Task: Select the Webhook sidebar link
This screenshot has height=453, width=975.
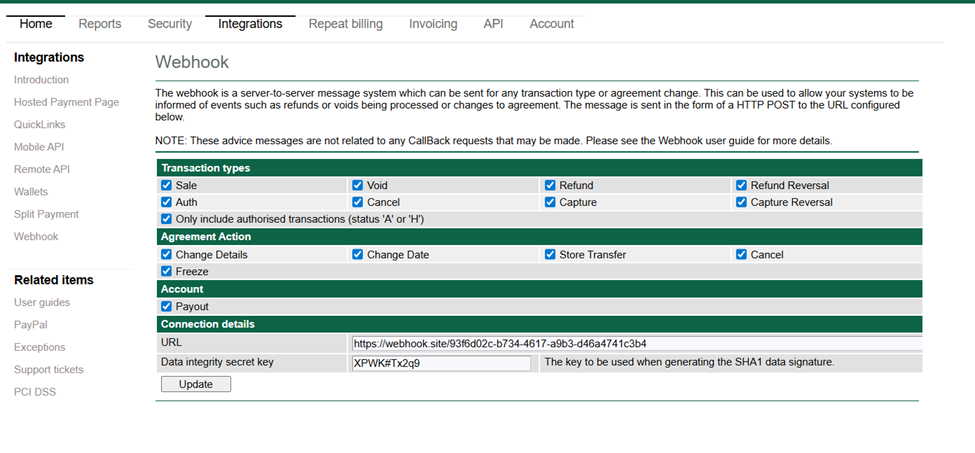Action: click(36, 236)
